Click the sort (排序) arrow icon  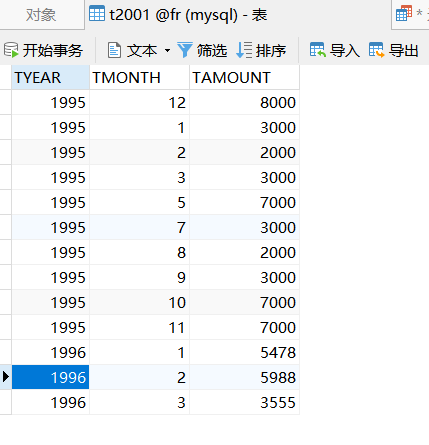(244, 50)
